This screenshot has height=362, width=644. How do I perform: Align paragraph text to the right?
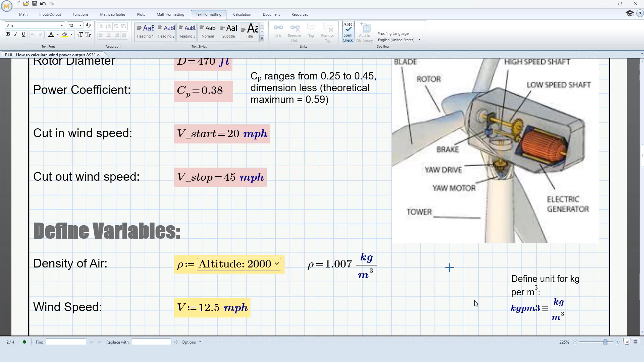[116, 35]
